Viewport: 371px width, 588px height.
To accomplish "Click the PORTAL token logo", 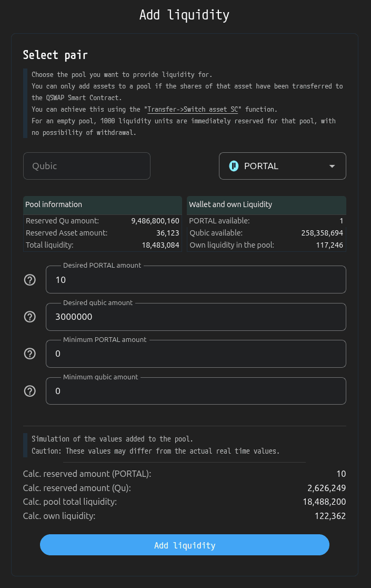I will click(x=234, y=166).
